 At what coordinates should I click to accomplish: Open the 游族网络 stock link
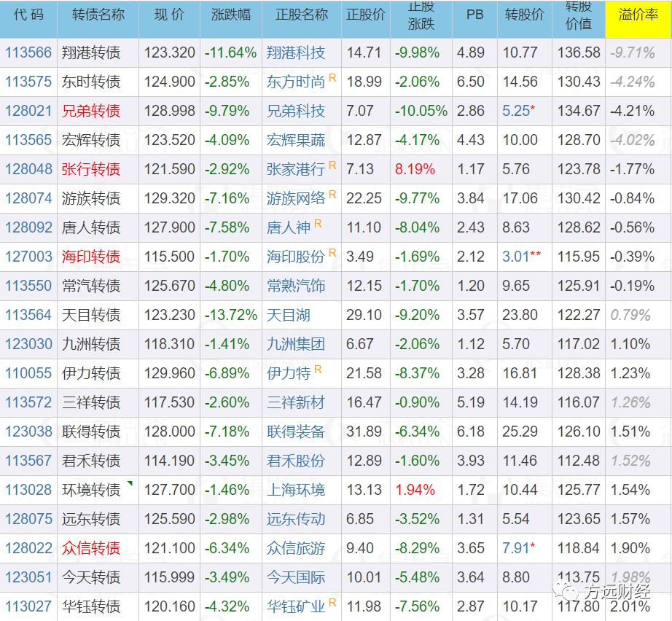(296, 198)
